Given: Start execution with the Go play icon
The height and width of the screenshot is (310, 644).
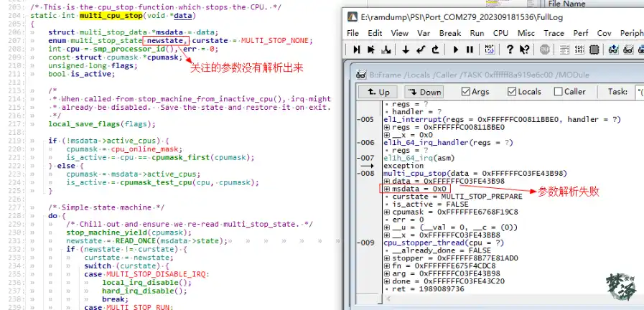Looking at the screenshot, I should [x=455, y=50].
